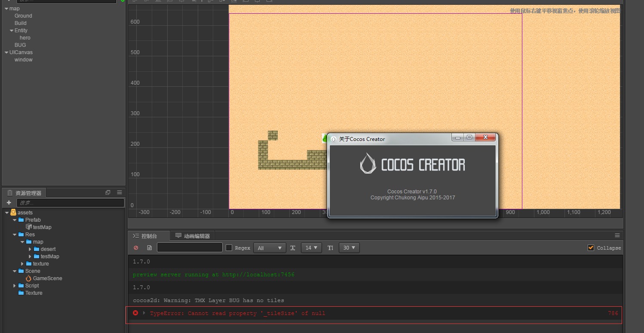This screenshot has width=644, height=333.
Task: Click the line height TI icon in console
Action: 330,248
